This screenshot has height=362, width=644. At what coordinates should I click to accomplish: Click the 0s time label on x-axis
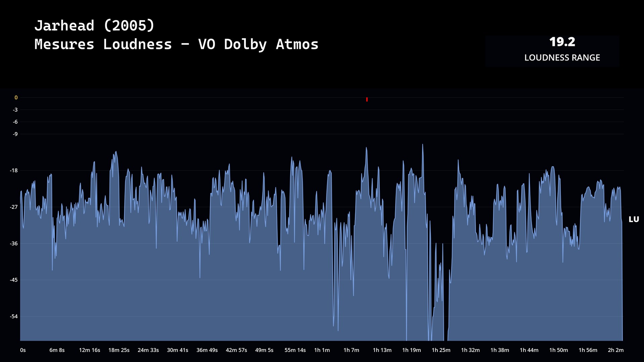click(x=23, y=350)
